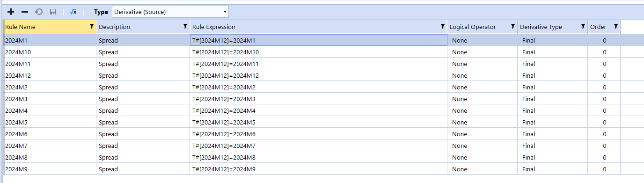This screenshot has height=183, width=644.
Task: Open Logical Operator column filter
Action: tap(513, 27)
